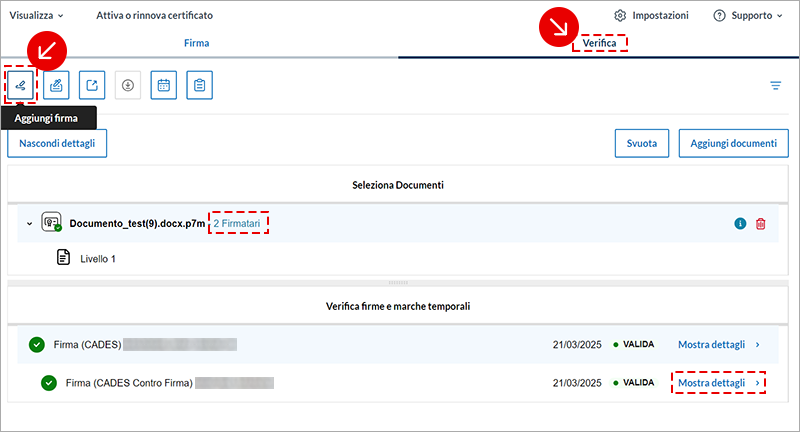The image size is (800, 432).
Task: Open the Visualizza dropdown menu
Action: (x=36, y=16)
